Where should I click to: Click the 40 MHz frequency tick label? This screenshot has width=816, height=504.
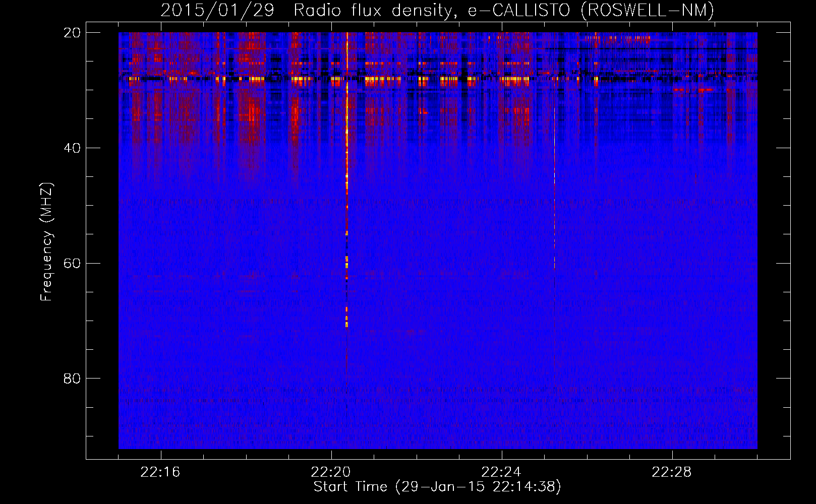pos(73,148)
